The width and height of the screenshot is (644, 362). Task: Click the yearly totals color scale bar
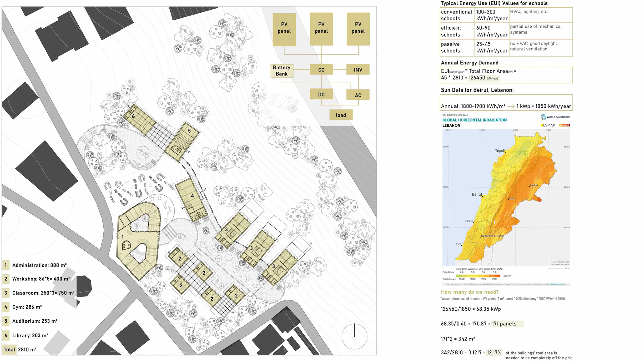(478, 276)
